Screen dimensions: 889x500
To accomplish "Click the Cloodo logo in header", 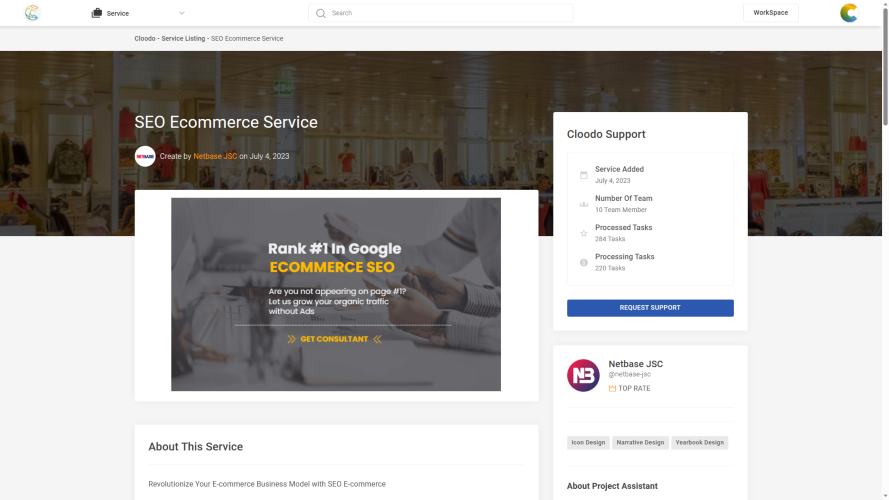I will (x=32, y=12).
